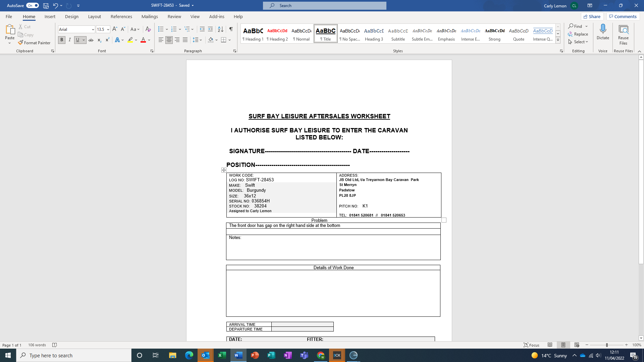644x362 pixels.
Task: Open Excel from the Windows taskbar
Action: click(222, 355)
